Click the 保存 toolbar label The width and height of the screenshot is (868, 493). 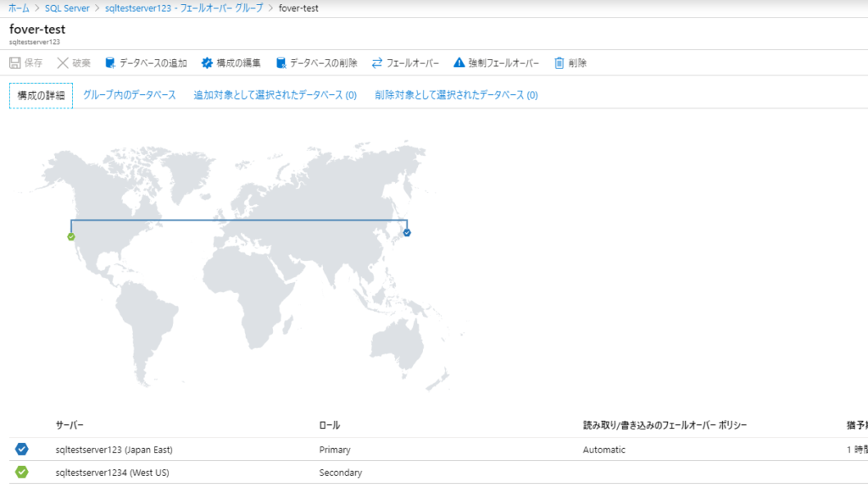click(33, 63)
